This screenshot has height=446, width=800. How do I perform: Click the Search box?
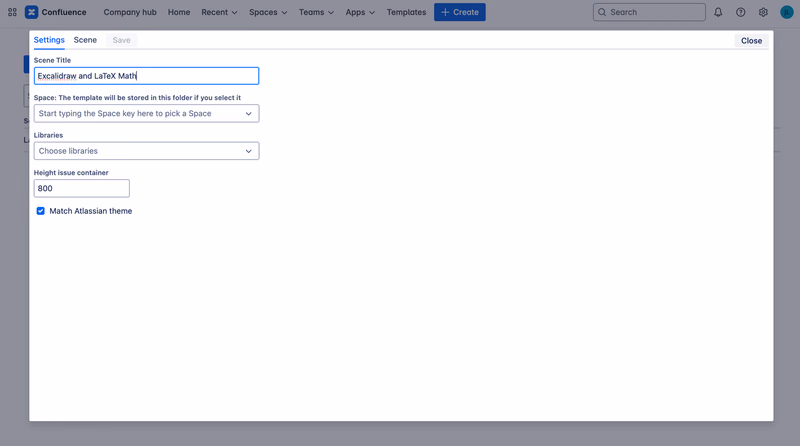(x=649, y=12)
